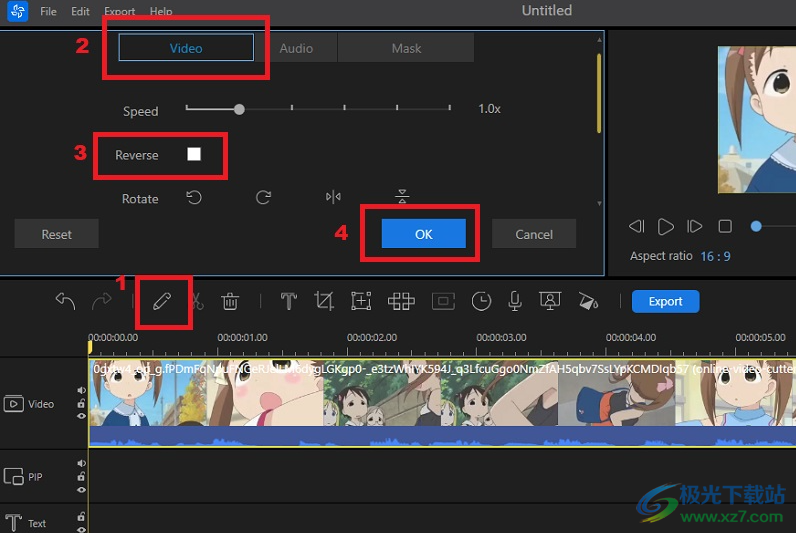Open the Duration clock tool

481,301
